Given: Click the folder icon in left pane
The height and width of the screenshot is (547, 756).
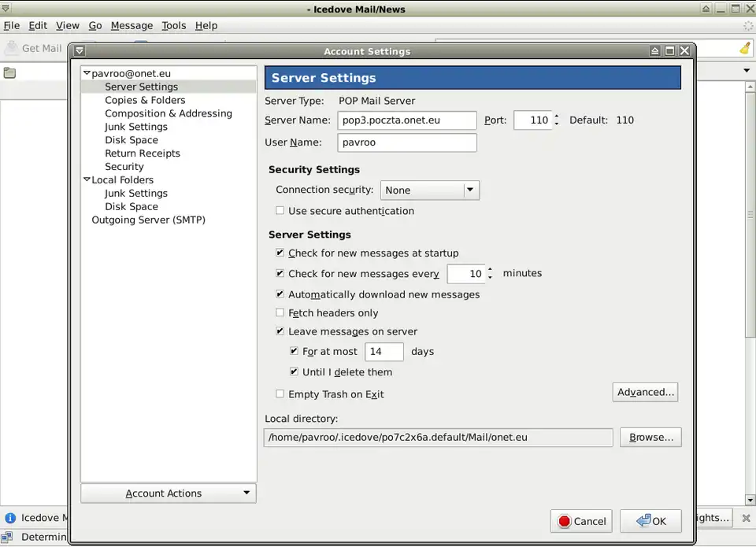Looking at the screenshot, I should [x=9, y=73].
